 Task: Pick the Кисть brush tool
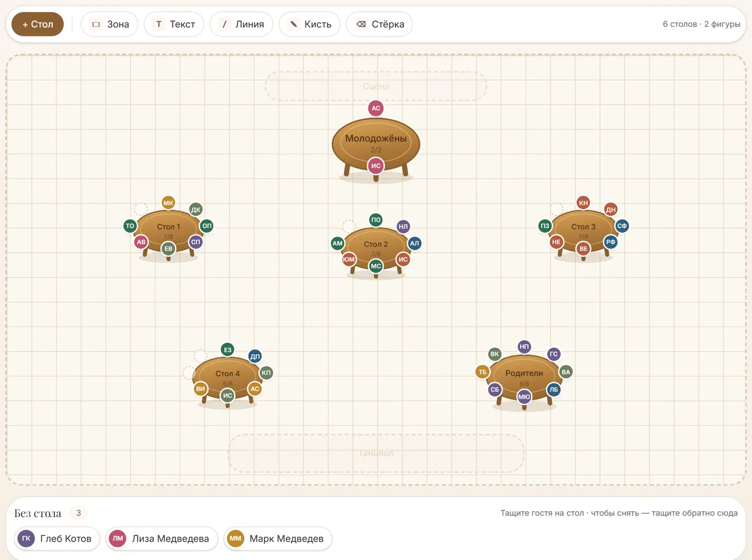click(309, 24)
